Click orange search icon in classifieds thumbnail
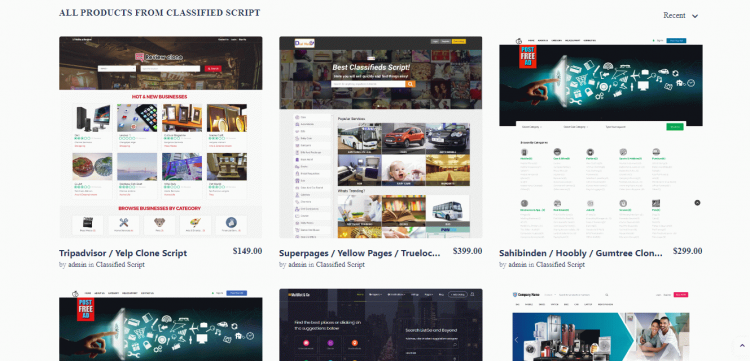750x361 pixels. click(x=410, y=84)
